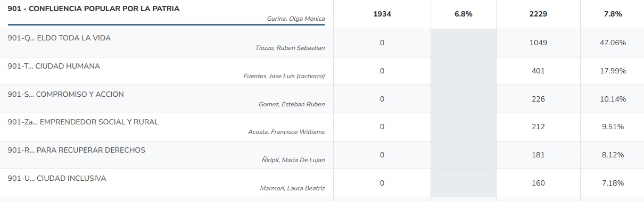Click candidate Acosta, Francisco Williams

pos(286,132)
